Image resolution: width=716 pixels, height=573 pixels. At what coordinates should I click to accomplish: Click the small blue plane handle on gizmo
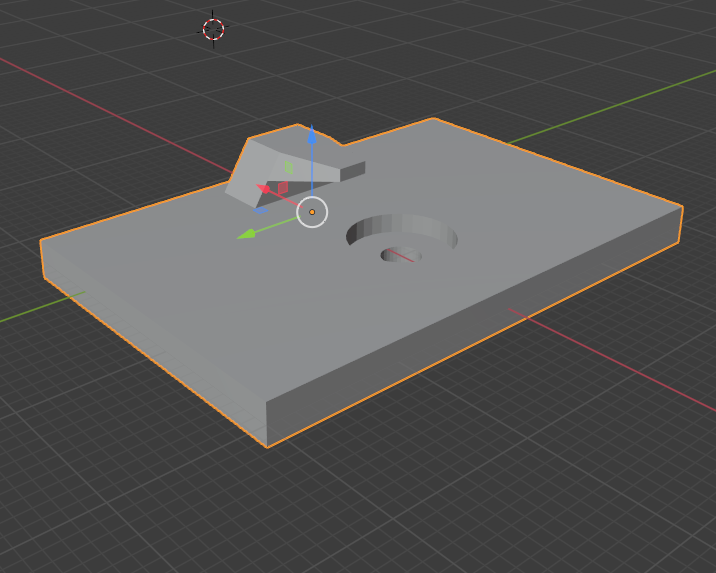coord(260,210)
